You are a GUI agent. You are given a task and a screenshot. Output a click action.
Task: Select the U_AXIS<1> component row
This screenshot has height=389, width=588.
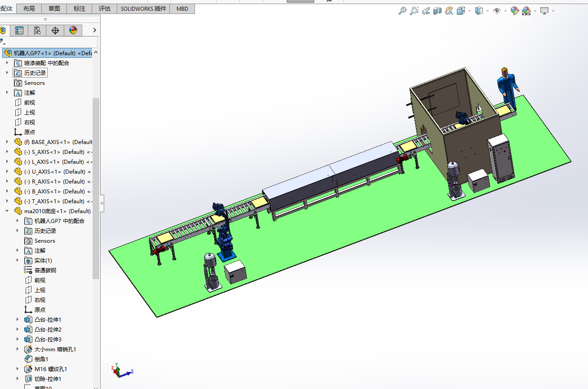click(x=53, y=171)
